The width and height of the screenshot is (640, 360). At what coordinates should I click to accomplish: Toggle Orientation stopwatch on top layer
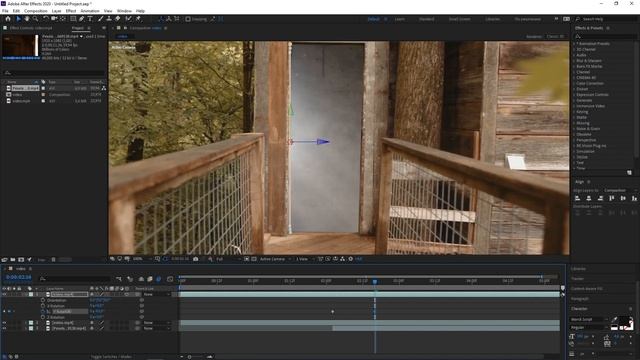pos(43,300)
